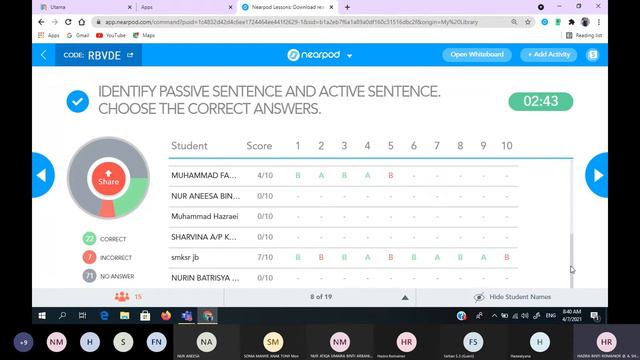Open the Extensions puzzle icon
This screenshot has width=640, height=360.
[571, 22]
